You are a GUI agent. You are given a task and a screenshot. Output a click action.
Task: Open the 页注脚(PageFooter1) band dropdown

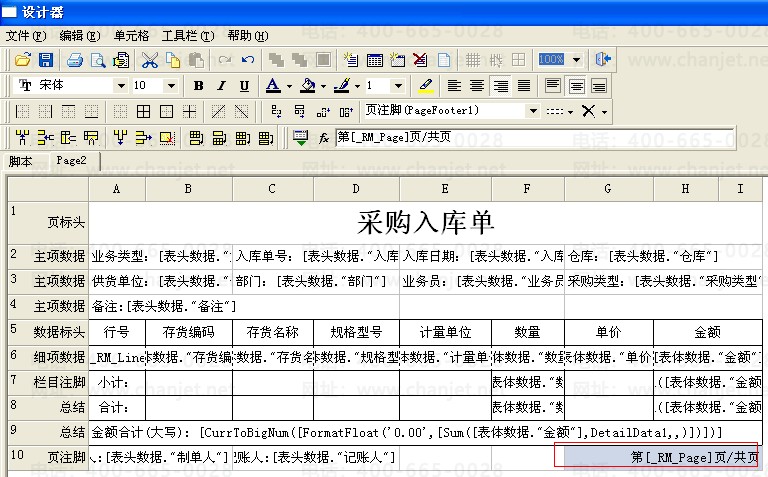coord(533,111)
